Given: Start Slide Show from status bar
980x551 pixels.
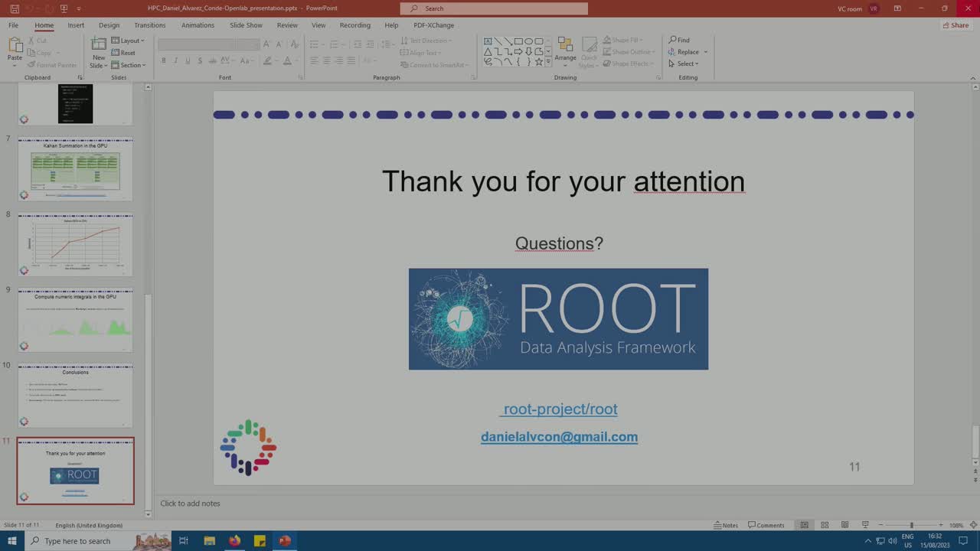Looking at the screenshot, I should coord(865,525).
